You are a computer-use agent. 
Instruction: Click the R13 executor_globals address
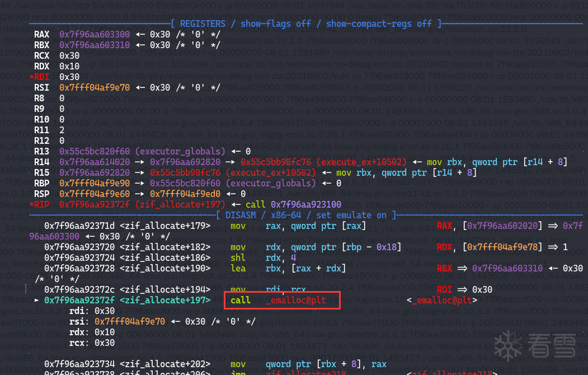click(x=95, y=151)
